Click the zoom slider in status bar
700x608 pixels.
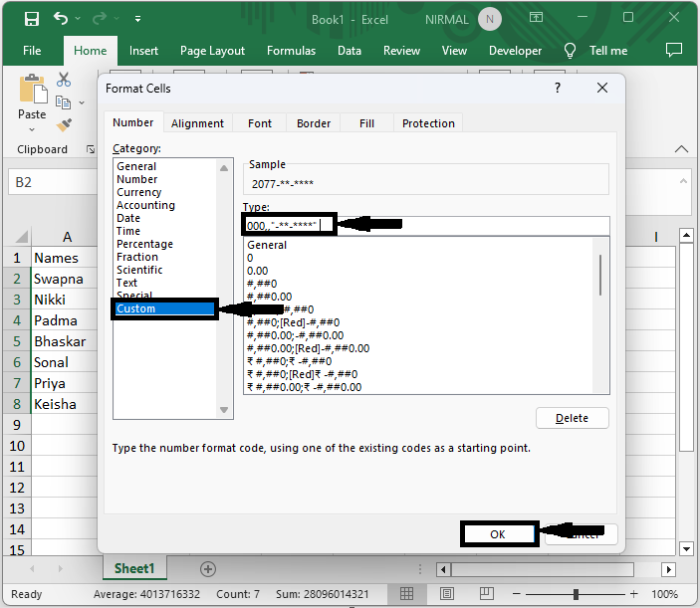(x=578, y=594)
